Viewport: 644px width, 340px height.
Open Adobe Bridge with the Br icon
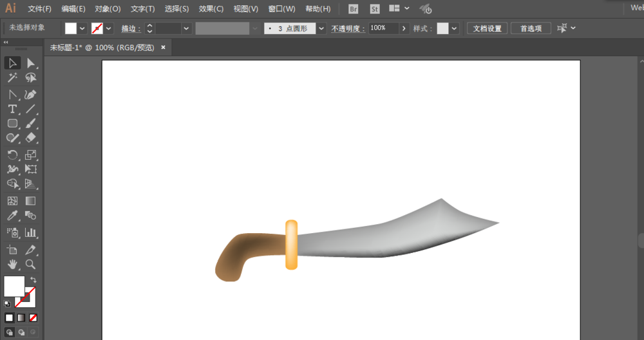pos(353,9)
